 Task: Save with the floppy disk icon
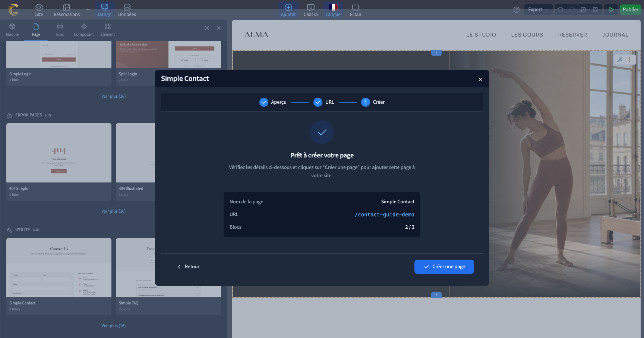(596, 10)
